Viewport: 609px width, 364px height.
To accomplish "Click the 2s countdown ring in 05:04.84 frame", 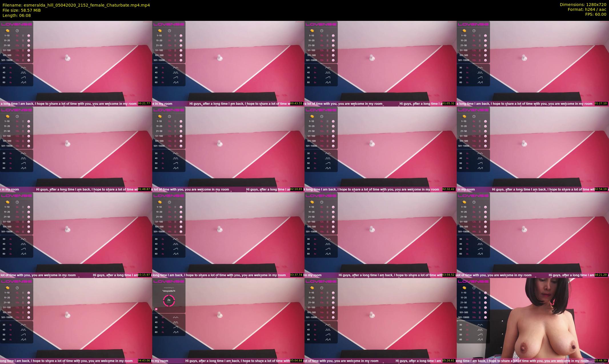I will (169, 300).
